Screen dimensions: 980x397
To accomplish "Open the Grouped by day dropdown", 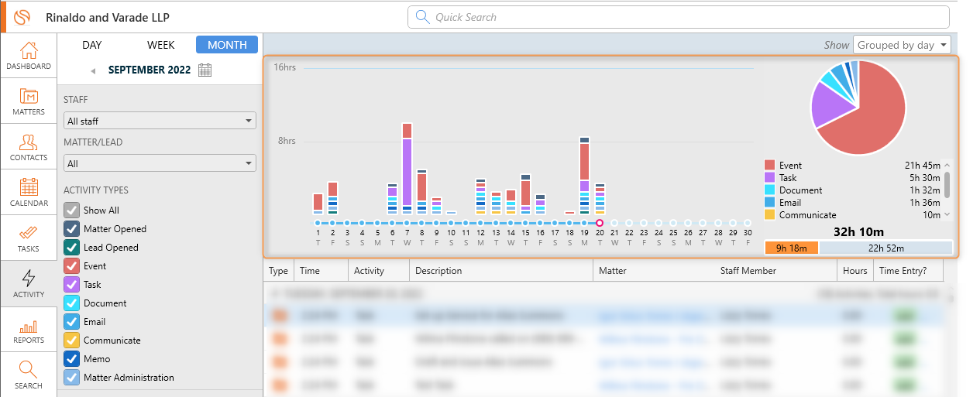I will pos(902,45).
